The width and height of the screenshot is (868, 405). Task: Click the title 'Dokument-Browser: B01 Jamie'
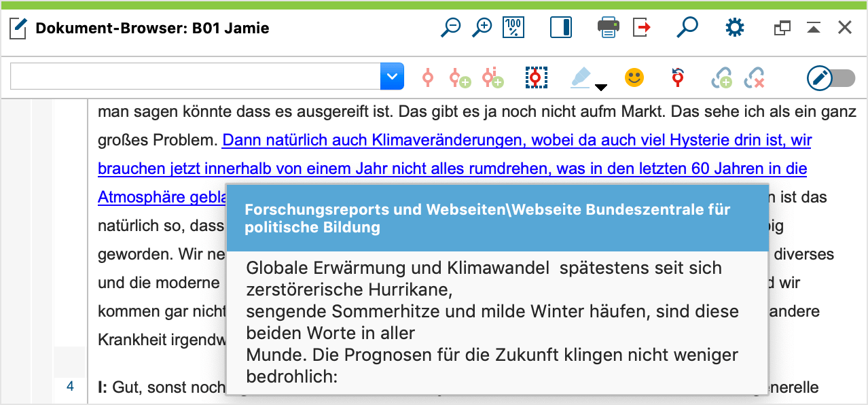pos(152,29)
